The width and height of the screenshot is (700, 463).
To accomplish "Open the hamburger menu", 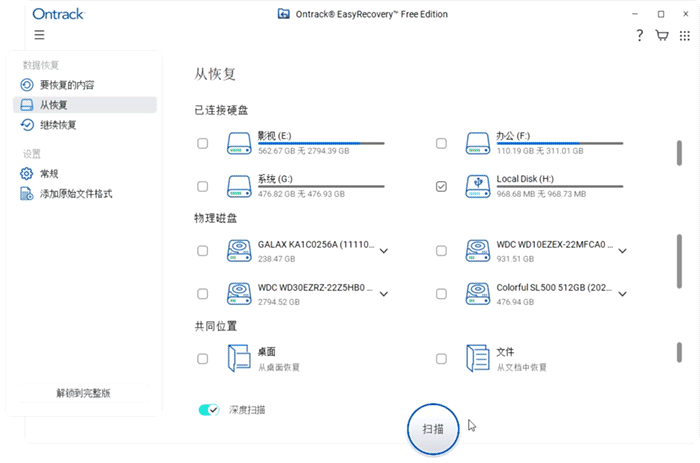I will pyautogui.click(x=39, y=35).
